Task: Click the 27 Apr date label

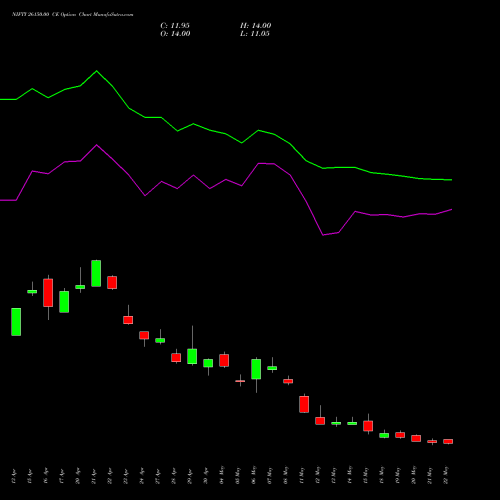Action: click(x=158, y=477)
